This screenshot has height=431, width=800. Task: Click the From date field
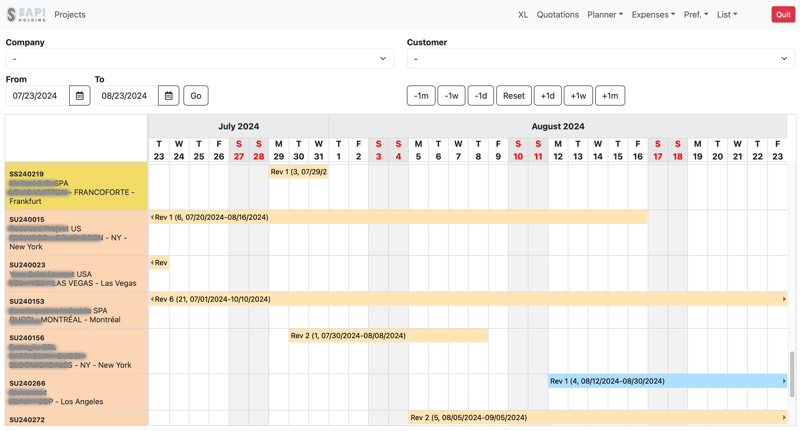click(37, 96)
